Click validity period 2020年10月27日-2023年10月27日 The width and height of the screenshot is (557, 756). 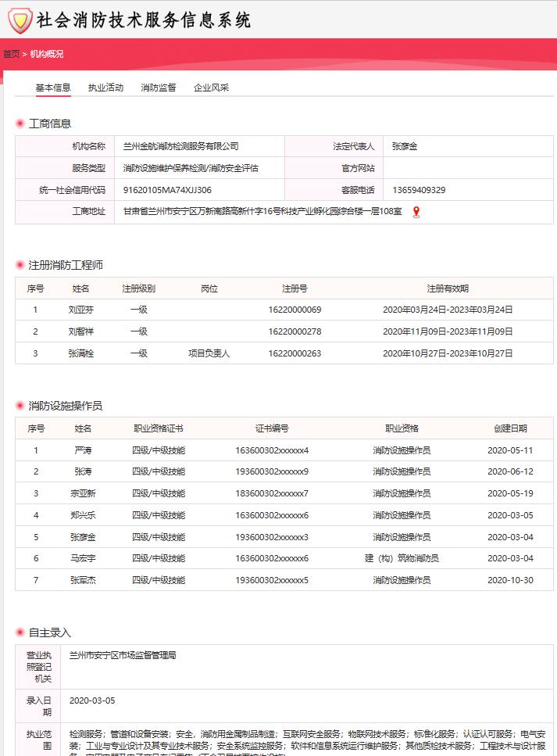pyautogui.click(x=448, y=353)
